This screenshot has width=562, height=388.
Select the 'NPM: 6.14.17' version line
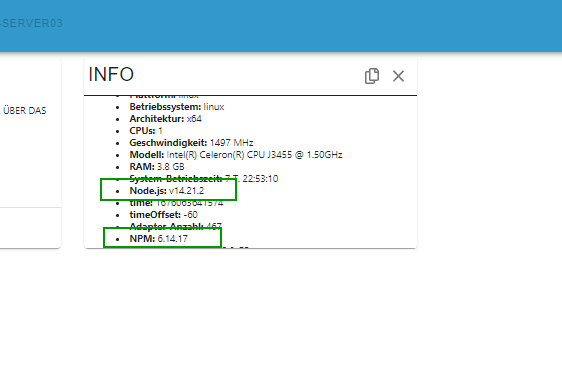tap(158, 239)
